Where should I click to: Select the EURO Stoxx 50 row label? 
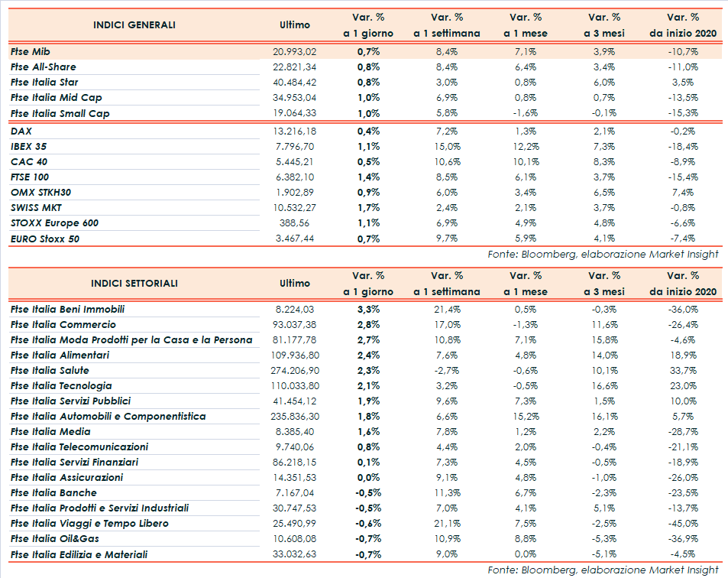click(x=45, y=239)
